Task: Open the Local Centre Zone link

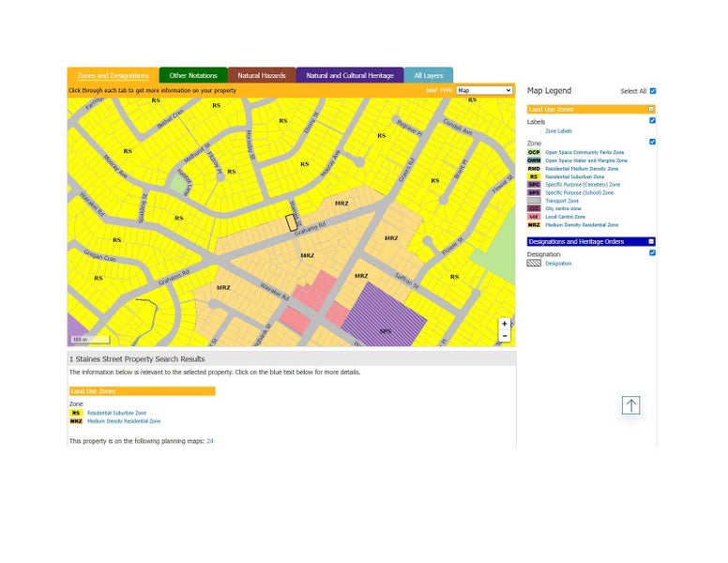Action: pyautogui.click(x=565, y=217)
